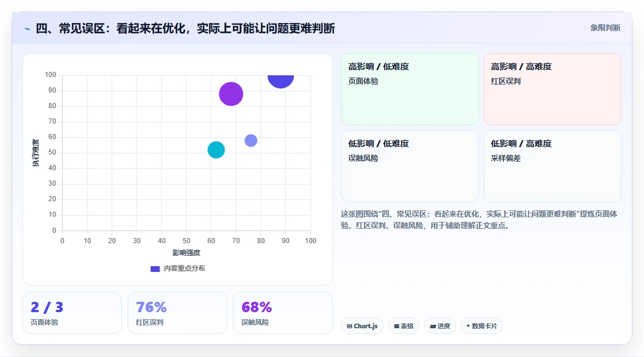Screen dimensions: 644x357
Task: Click the dark blue bubble at top
Action: coord(281,81)
